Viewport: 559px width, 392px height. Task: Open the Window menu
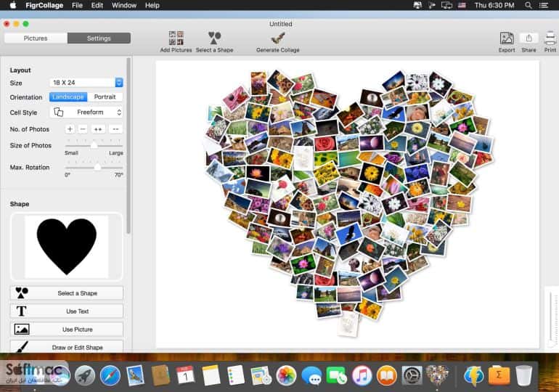click(x=124, y=5)
